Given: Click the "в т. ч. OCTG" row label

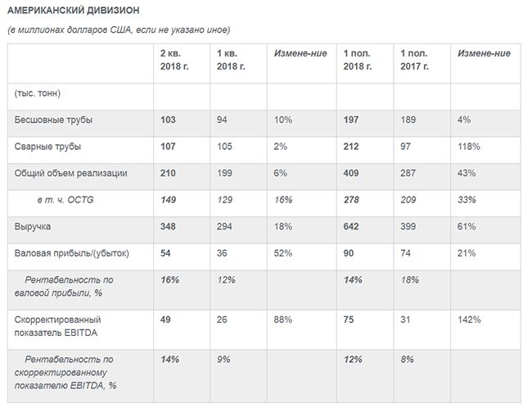Looking at the screenshot, I should click(65, 200).
